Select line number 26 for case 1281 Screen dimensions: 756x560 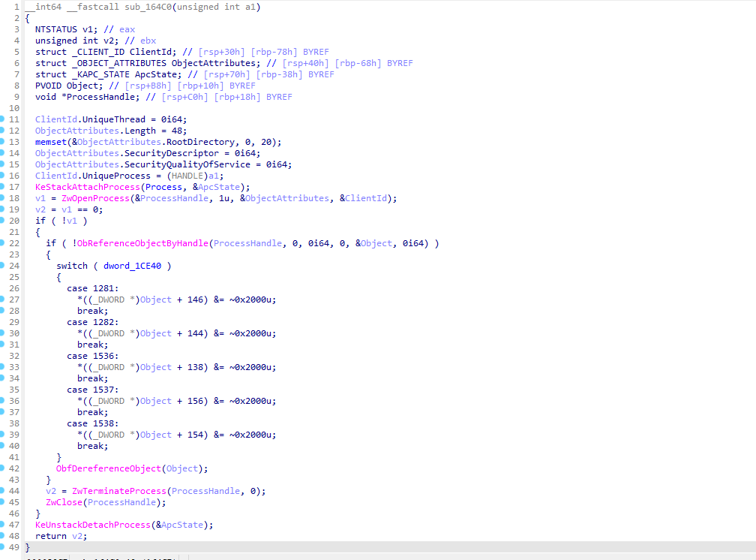click(x=14, y=288)
